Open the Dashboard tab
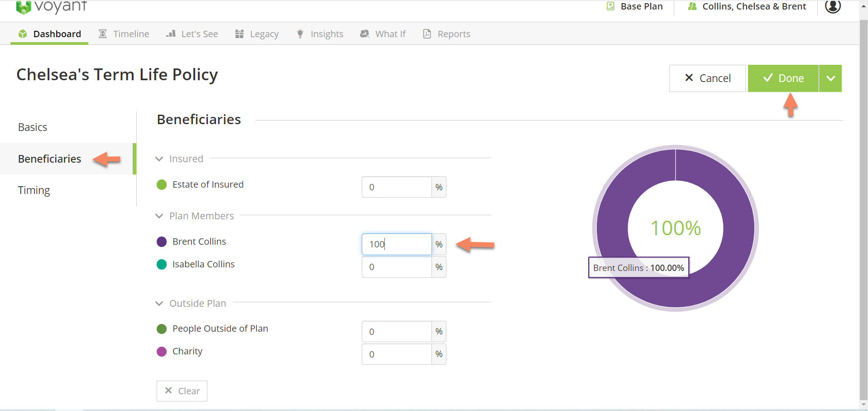 click(49, 34)
